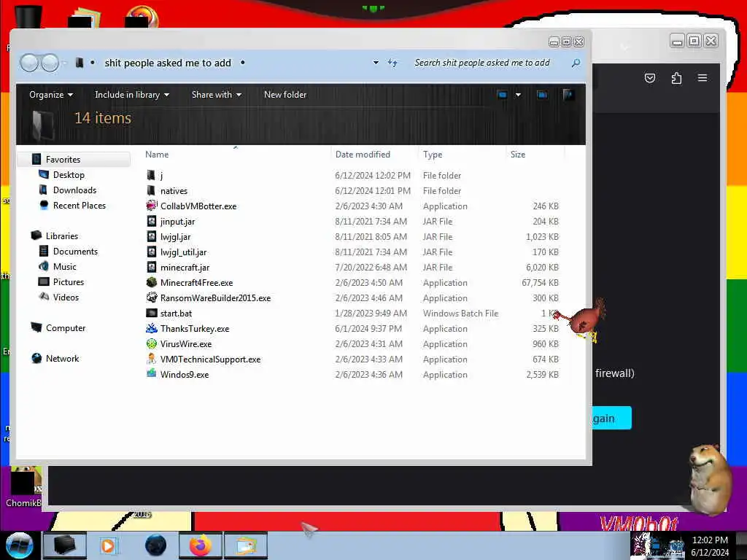Select the j folder icon
The width and height of the screenshot is (747, 560).
(x=151, y=175)
